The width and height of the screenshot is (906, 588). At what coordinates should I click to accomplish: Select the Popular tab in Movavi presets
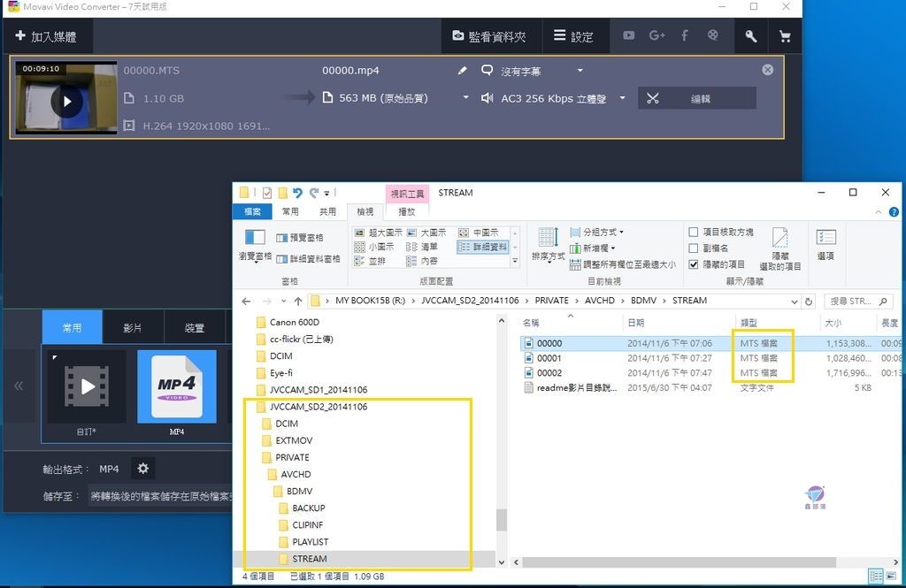[x=73, y=327]
